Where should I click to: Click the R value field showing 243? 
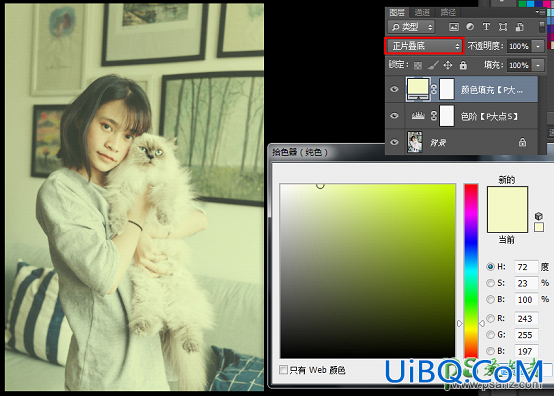click(526, 318)
